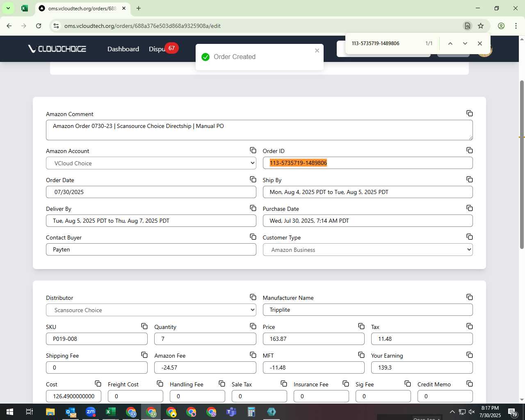Bookmark this page with the star
The image size is (525, 420).
tap(481, 26)
